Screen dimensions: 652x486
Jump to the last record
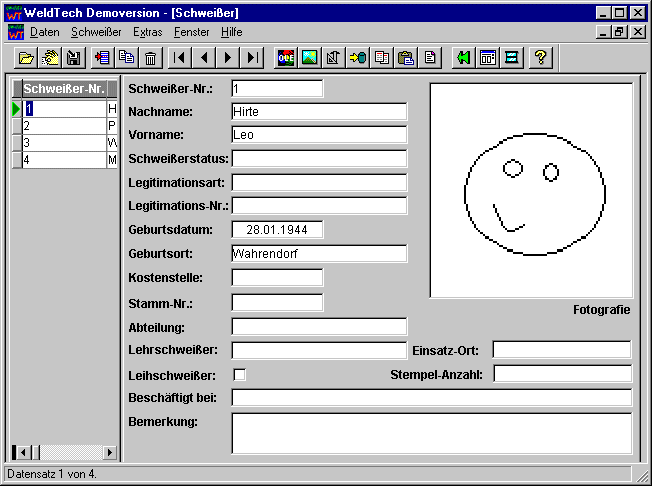(x=253, y=58)
